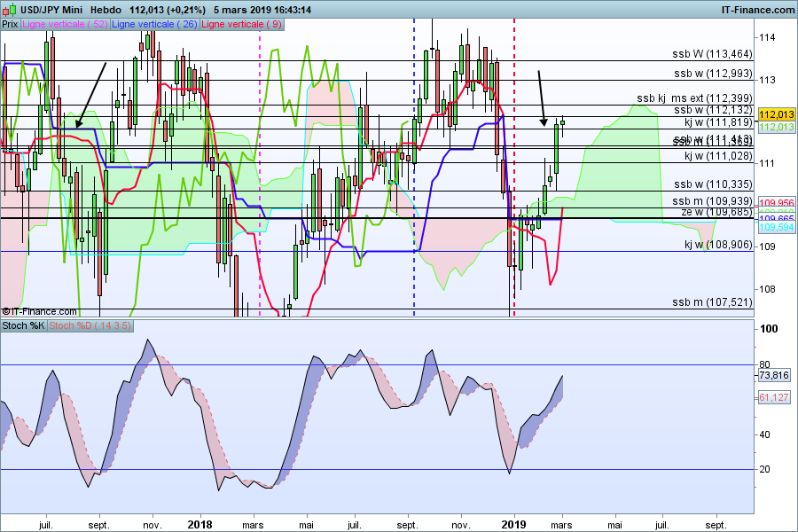Select the orange 112,013 current price tag
This screenshot has width=798, height=532.
coord(777,115)
